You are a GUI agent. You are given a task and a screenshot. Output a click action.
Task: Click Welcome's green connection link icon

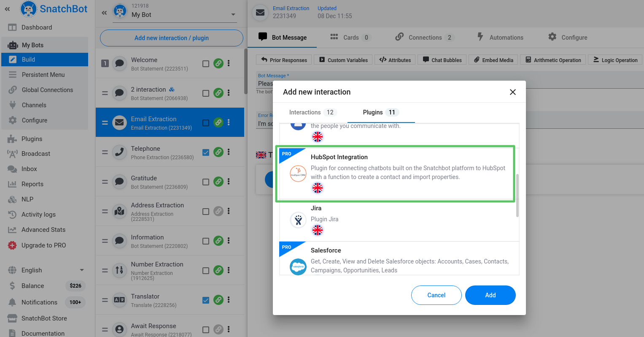(218, 63)
